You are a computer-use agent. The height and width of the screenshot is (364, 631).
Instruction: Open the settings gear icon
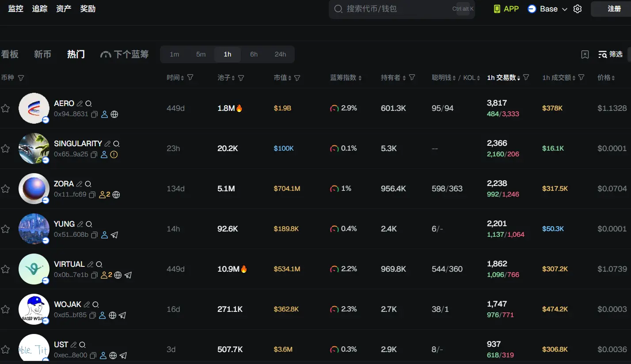point(578,9)
